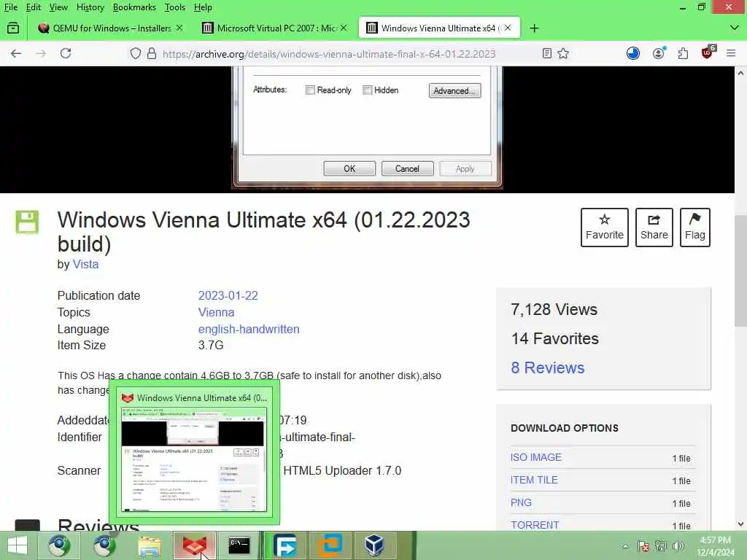Open the Vienna topic link
The width and height of the screenshot is (747, 560).
[216, 312]
